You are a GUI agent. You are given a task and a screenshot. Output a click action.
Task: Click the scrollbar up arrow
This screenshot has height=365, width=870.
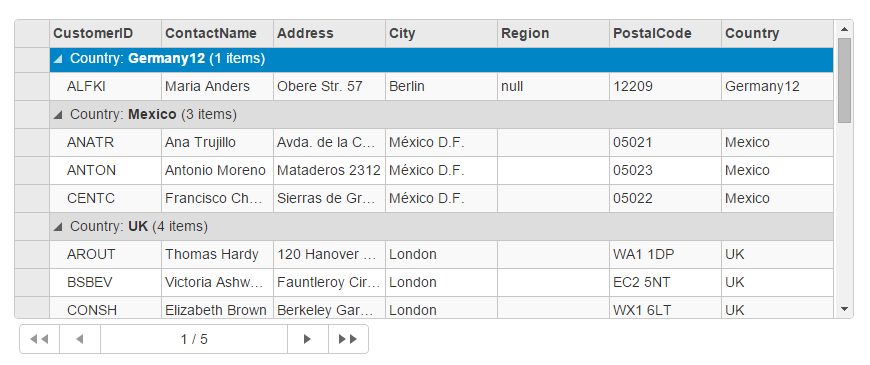(x=844, y=29)
